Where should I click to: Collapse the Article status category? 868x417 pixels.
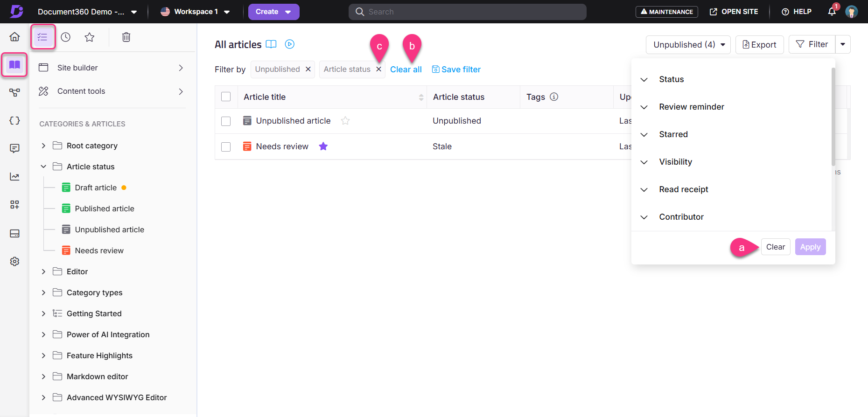coord(43,167)
